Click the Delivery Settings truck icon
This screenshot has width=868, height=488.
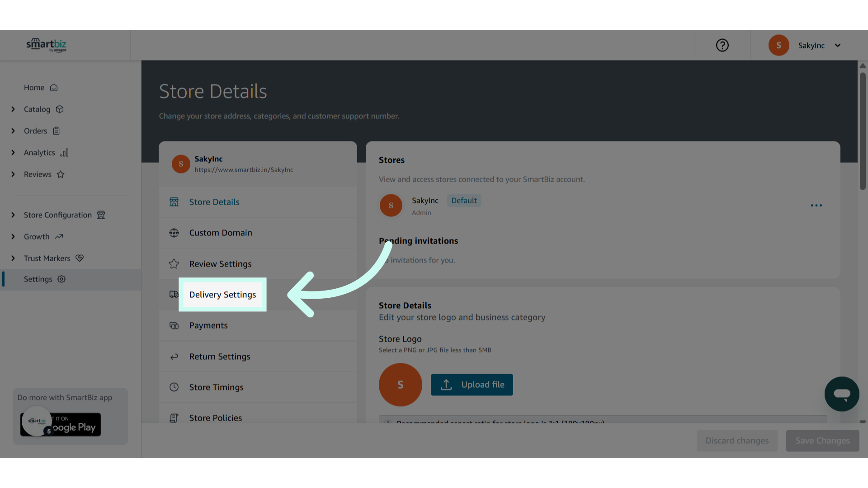tap(174, 295)
